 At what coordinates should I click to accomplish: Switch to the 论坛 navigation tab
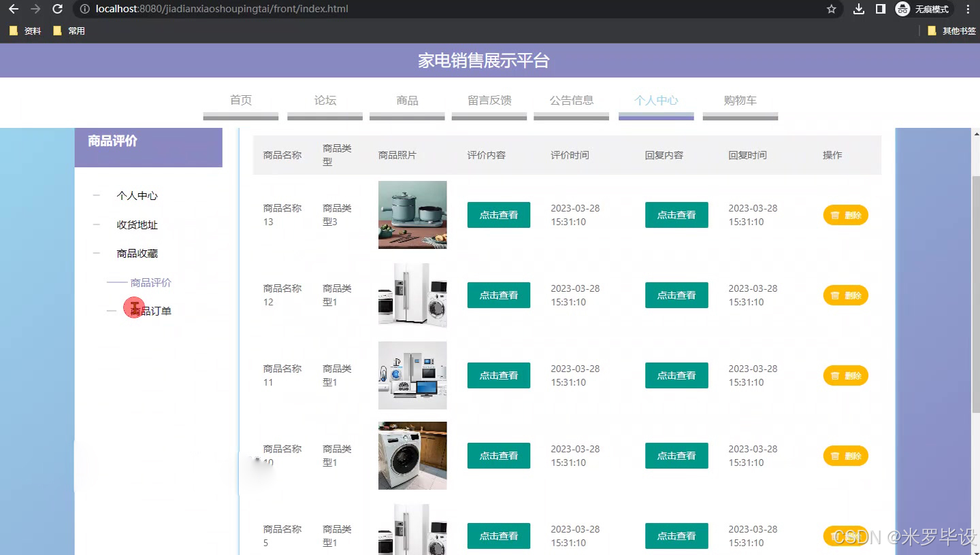325,100
